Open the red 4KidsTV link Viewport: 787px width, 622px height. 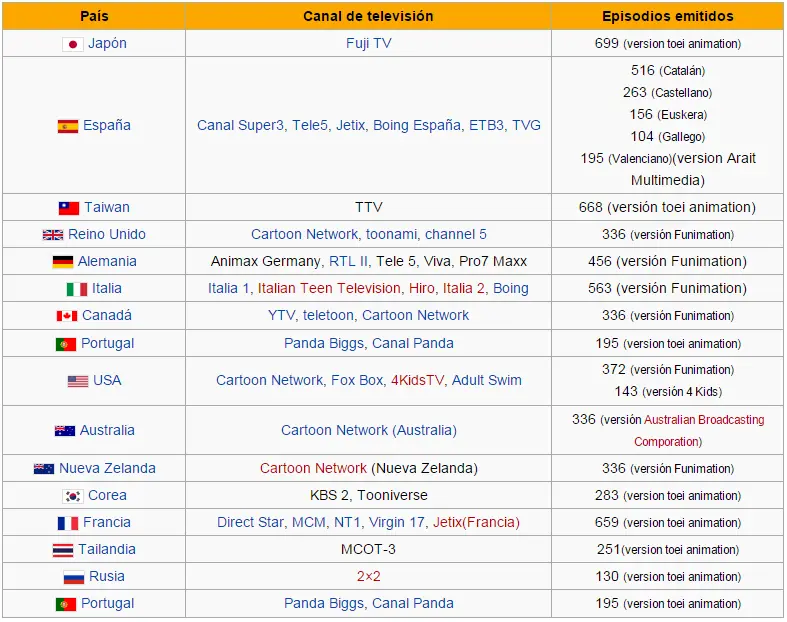point(418,381)
